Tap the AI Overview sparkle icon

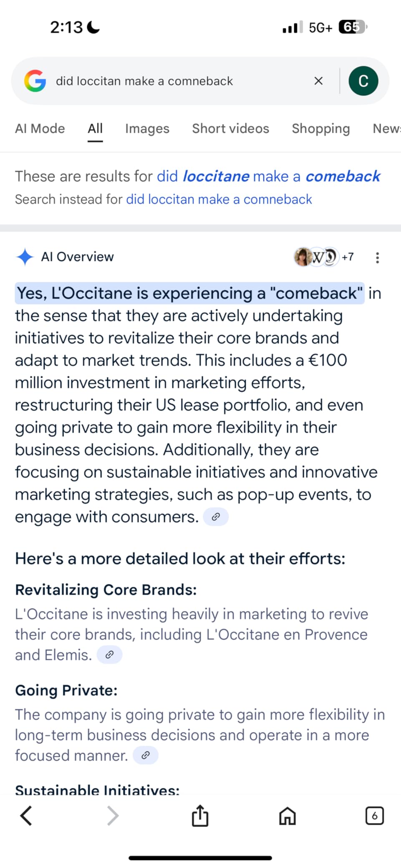point(25,257)
